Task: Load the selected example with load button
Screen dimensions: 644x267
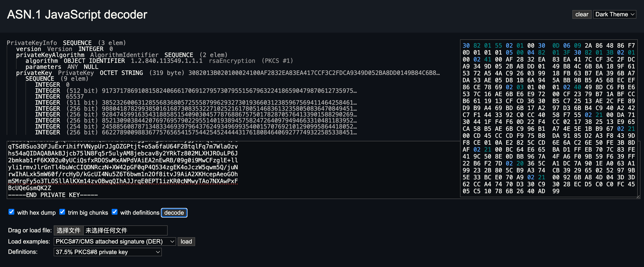Action: [x=186, y=241]
